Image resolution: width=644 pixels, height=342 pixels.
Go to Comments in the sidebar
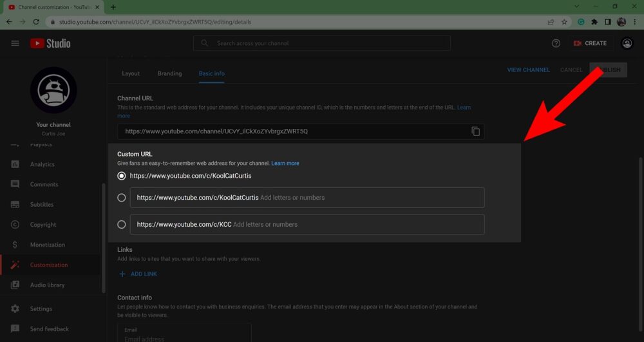(44, 184)
